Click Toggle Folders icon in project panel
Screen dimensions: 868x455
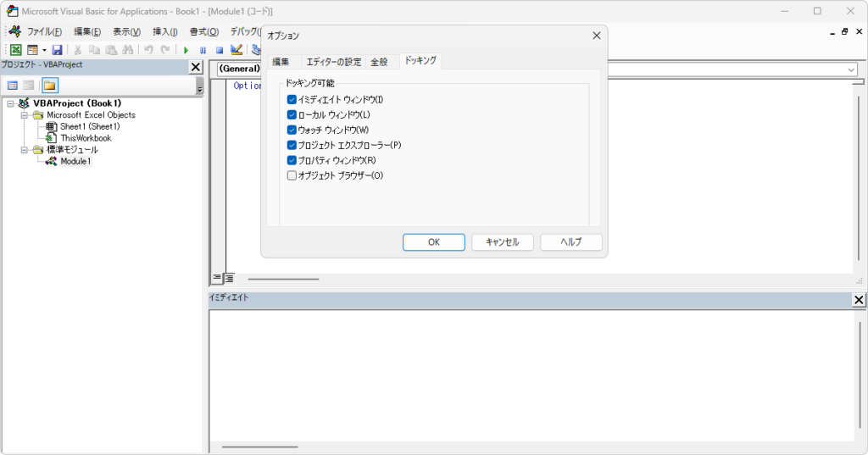[x=50, y=86]
